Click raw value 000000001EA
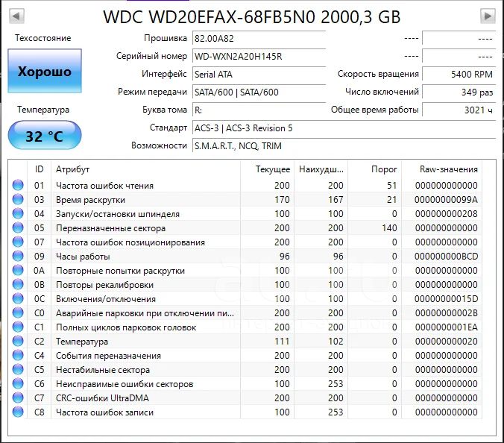 (446, 327)
